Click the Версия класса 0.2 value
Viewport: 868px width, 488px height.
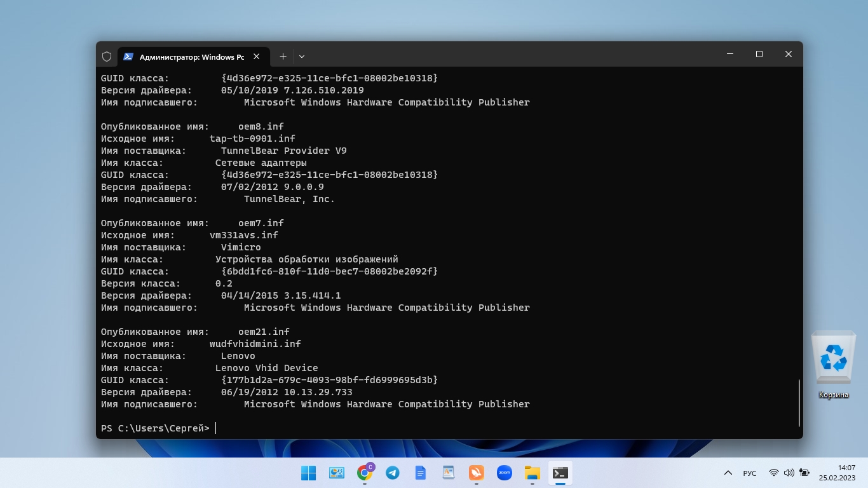coord(224,283)
